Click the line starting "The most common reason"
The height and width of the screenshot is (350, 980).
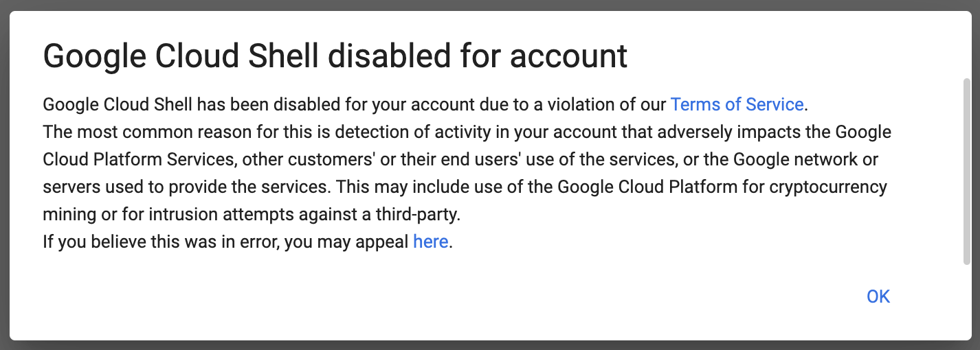[x=466, y=132]
